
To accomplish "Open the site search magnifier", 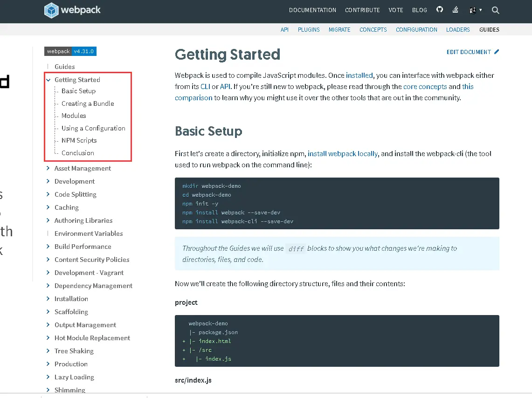I will click(495, 10).
